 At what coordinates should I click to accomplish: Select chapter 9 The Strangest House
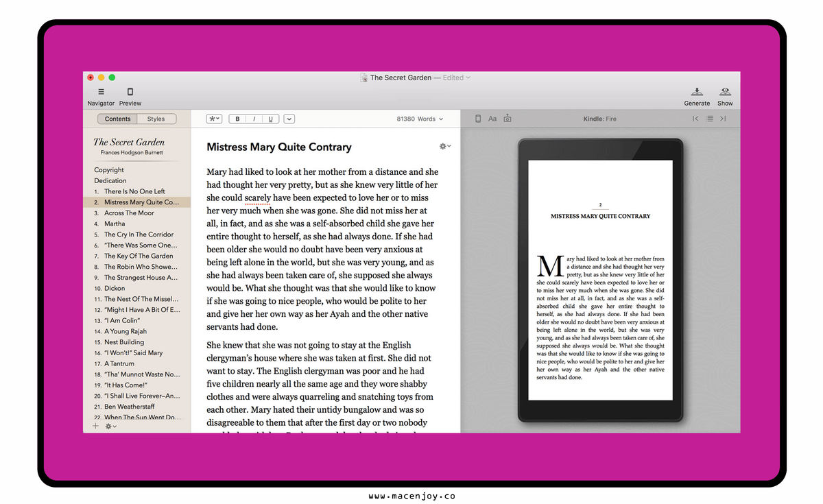click(137, 278)
